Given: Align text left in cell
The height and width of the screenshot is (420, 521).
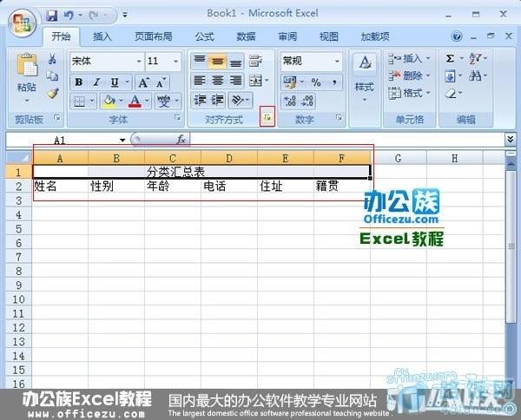Looking at the screenshot, I should coord(200,81).
